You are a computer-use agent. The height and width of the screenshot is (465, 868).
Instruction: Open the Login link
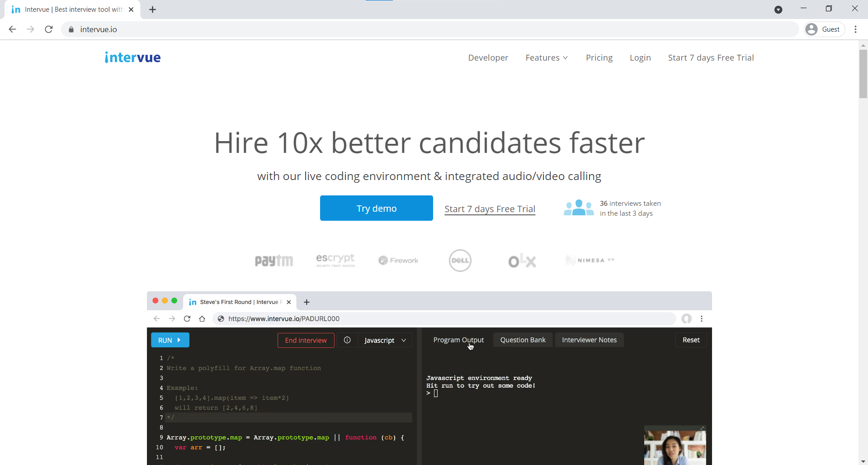[640, 58]
